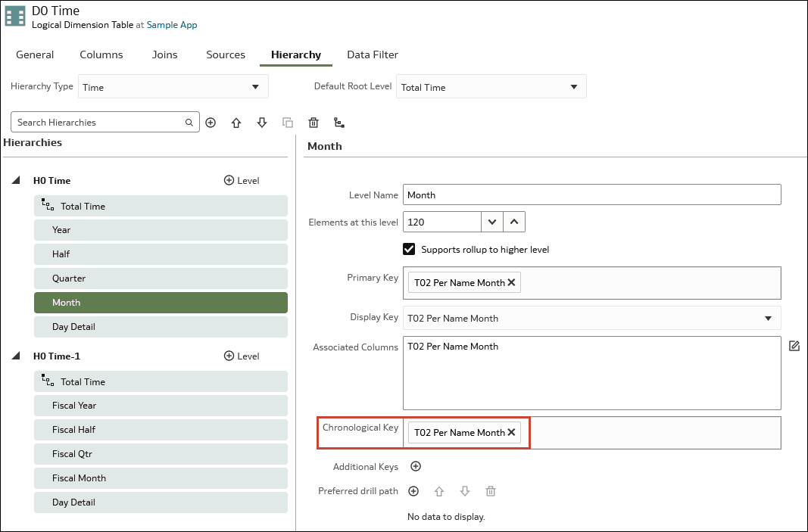Click the add hierarchy plus icon
808x532 pixels.
click(211, 123)
